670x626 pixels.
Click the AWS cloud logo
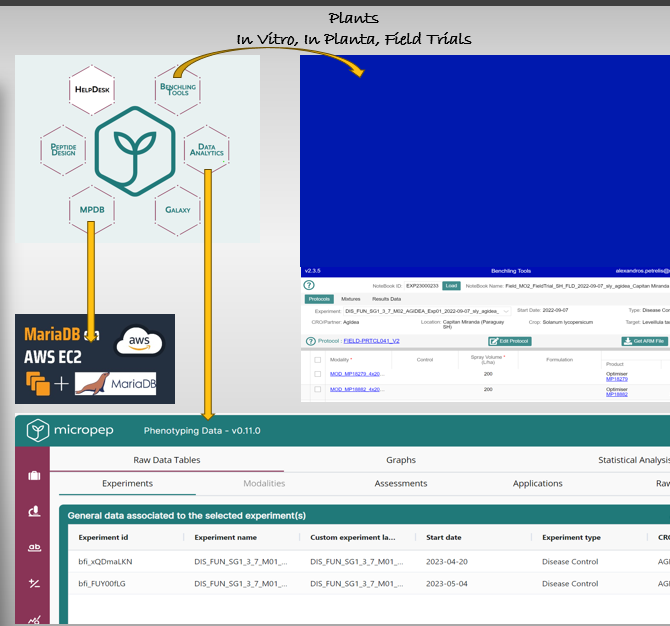pyautogui.click(x=139, y=341)
